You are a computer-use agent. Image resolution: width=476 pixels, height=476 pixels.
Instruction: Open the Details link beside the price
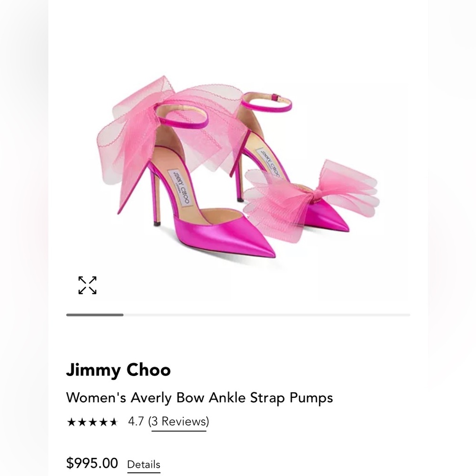point(144,465)
